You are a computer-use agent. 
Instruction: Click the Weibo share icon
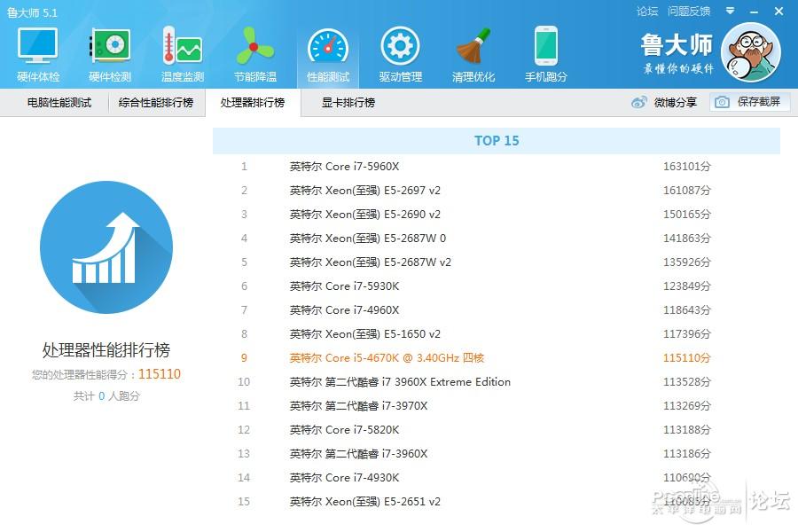tap(639, 102)
